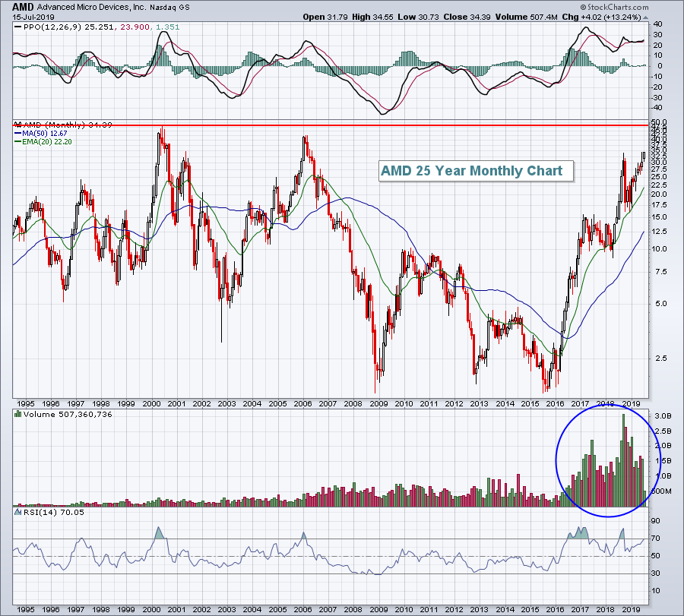Click the 'High 34.55' header value
This screenshot has height=616, width=684.
click(372, 17)
